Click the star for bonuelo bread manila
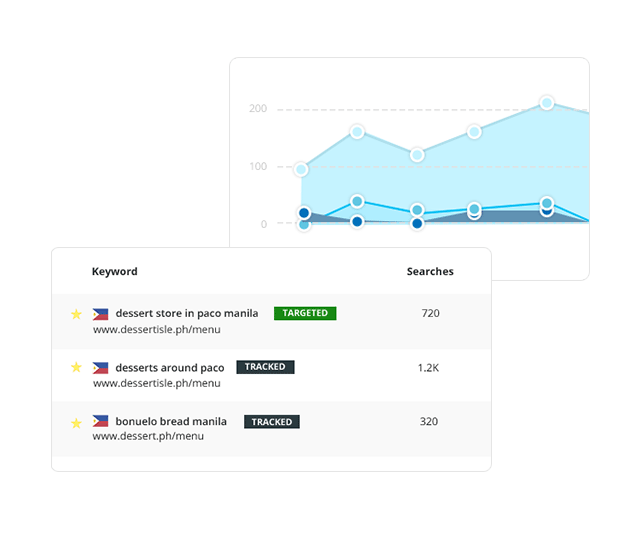This screenshot has height=539, width=636. pos(76,423)
